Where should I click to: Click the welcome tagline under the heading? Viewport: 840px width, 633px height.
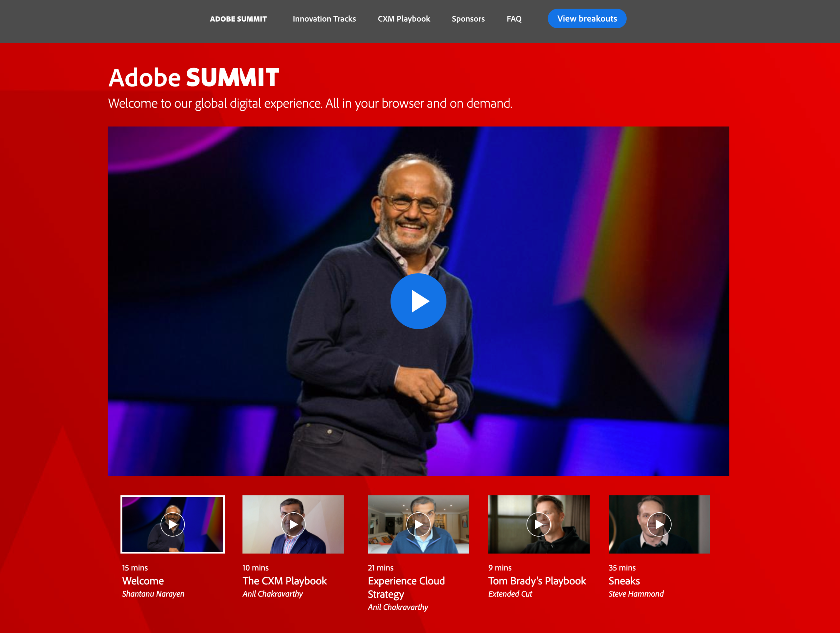click(310, 103)
